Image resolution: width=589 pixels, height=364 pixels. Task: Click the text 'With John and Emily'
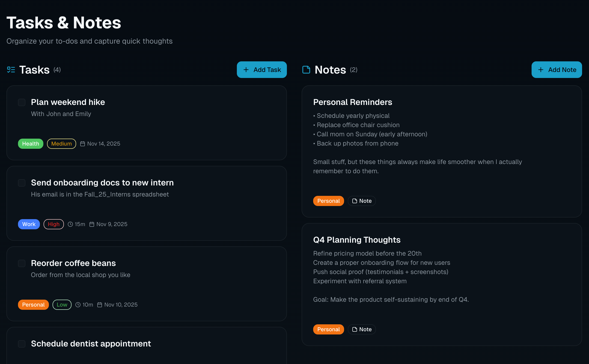61,114
